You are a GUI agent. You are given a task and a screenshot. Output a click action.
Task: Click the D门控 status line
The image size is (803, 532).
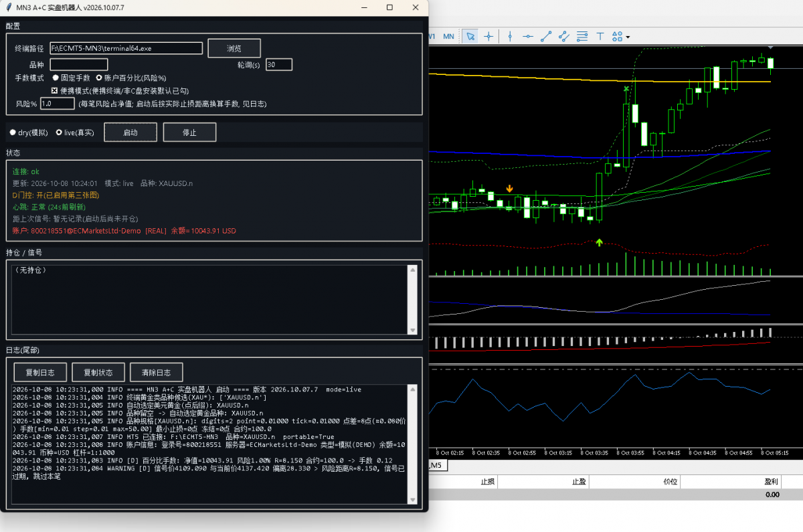pos(56,195)
